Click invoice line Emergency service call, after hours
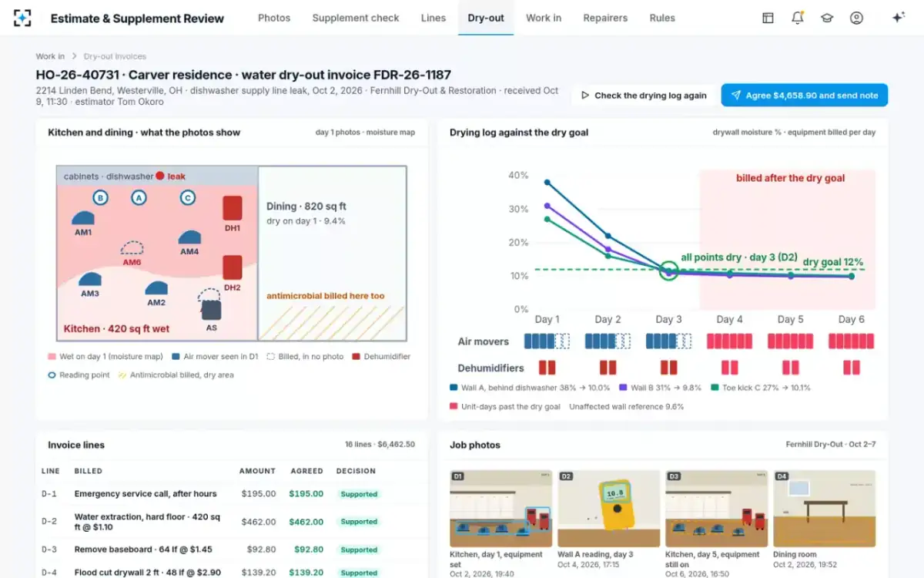Image resolution: width=924 pixels, height=578 pixels. 146,494
